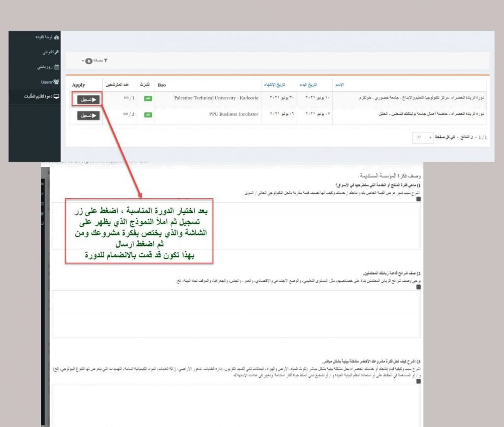Click the filter count badge showing 0

(x=89, y=61)
